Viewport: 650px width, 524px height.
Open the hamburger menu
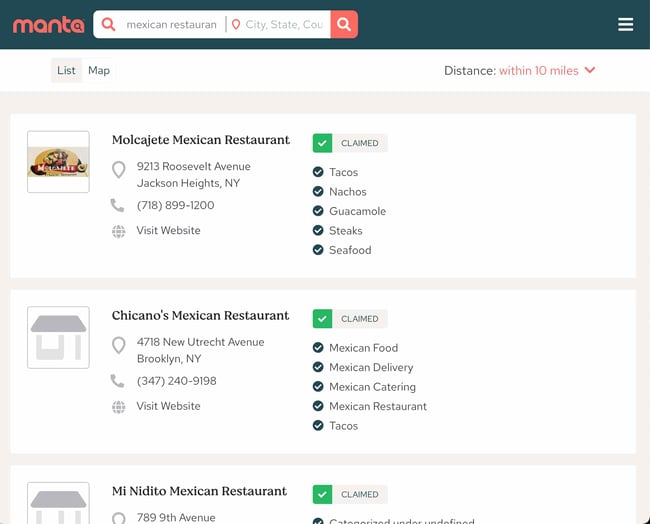pos(625,24)
